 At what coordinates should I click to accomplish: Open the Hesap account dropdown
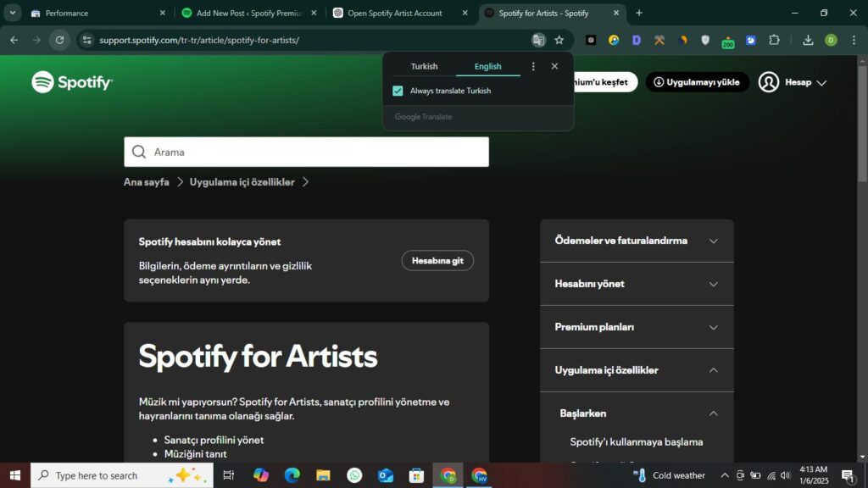coord(793,82)
